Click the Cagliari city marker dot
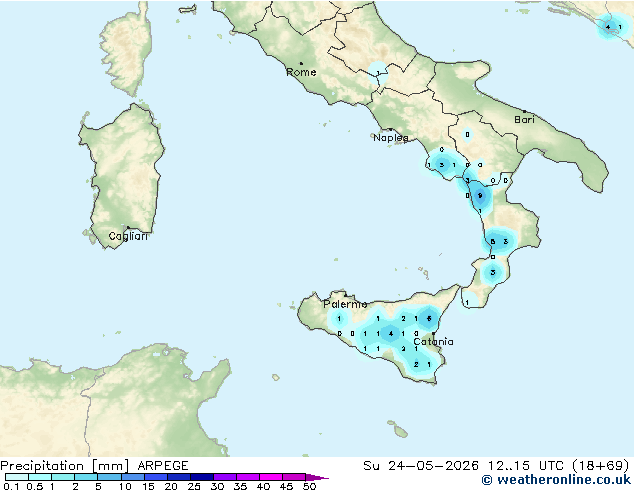Image resolution: width=634 pixels, height=490 pixels. pyautogui.click(x=128, y=228)
